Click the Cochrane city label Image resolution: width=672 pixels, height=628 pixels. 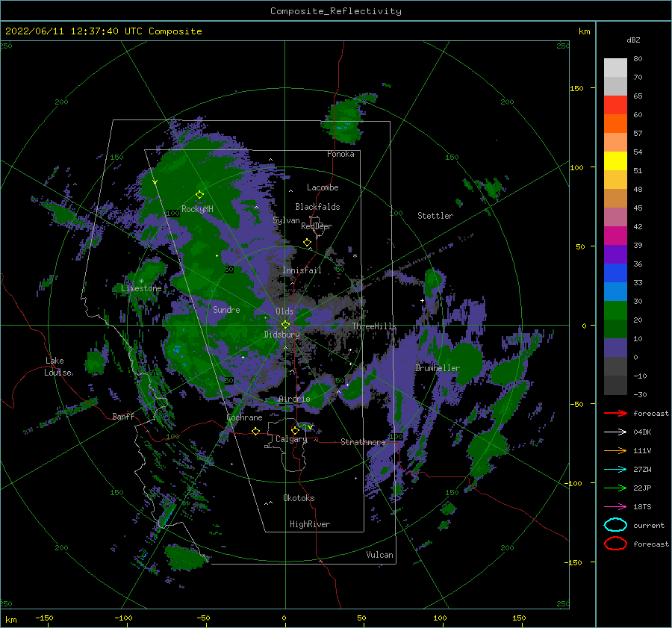coord(244,417)
